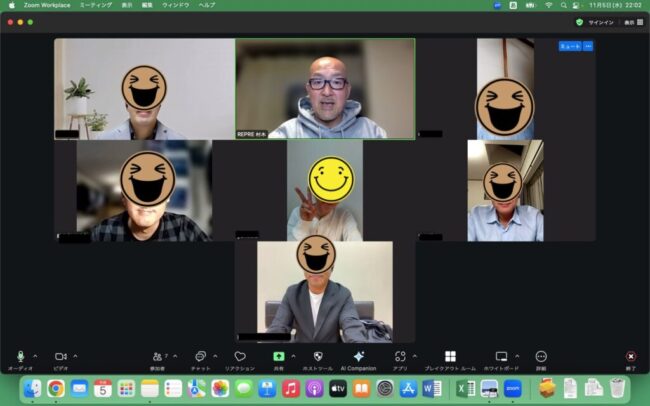Open the apps (アプリ) icon
Viewport: 650px width, 406px height.
click(400, 357)
